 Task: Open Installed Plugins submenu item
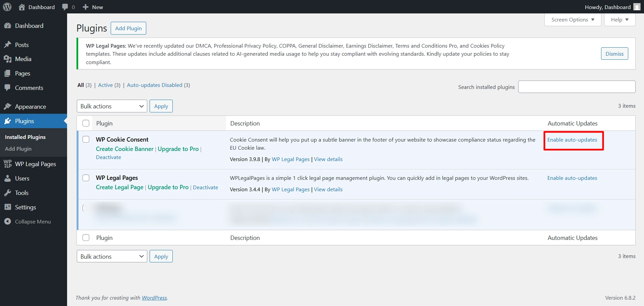click(x=25, y=137)
